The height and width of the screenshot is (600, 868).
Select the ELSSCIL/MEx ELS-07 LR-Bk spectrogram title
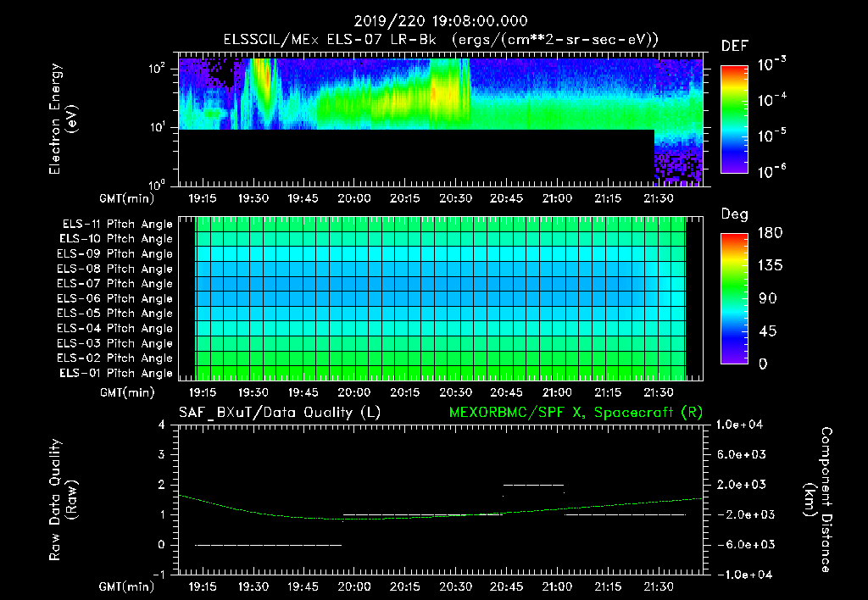pyautogui.click(x=441, y=40)
